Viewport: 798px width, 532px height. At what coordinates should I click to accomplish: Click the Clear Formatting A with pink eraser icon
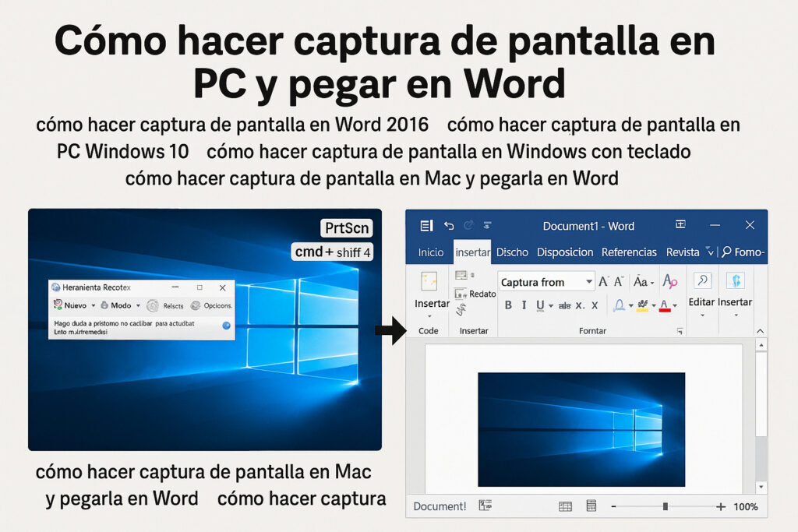pos(669,281)
